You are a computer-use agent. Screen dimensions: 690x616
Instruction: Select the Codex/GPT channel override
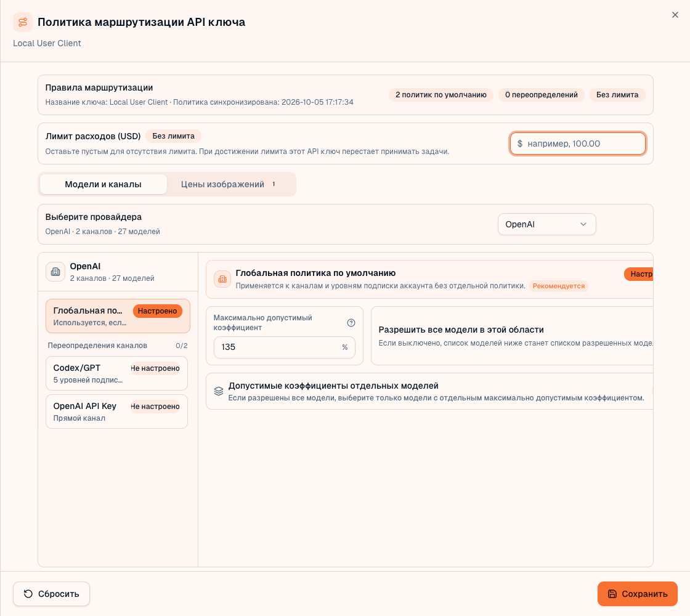tap(116, 373)
